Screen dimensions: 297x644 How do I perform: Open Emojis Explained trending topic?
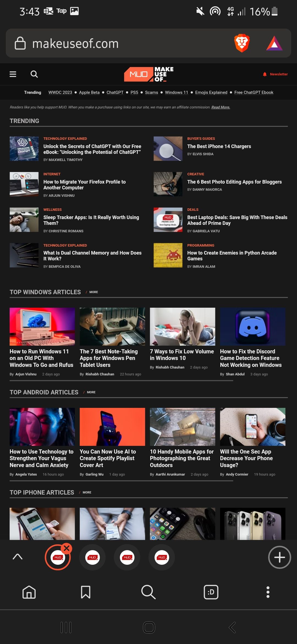pos(211,92)
